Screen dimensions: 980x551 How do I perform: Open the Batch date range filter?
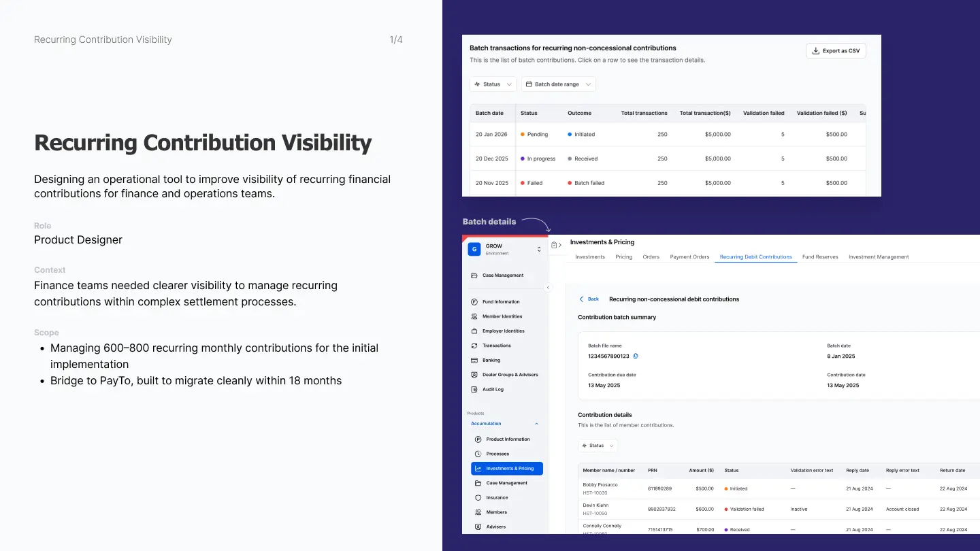coord(558,84)
